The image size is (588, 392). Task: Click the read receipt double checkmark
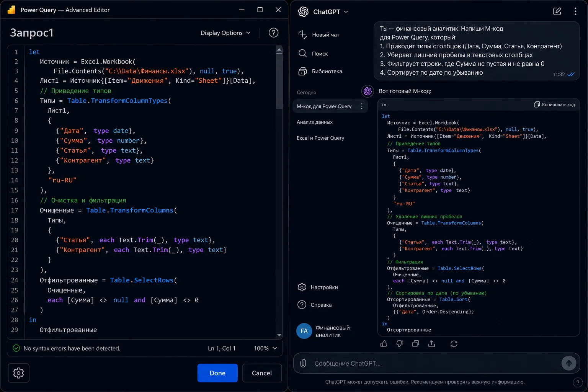pos(571,74)
